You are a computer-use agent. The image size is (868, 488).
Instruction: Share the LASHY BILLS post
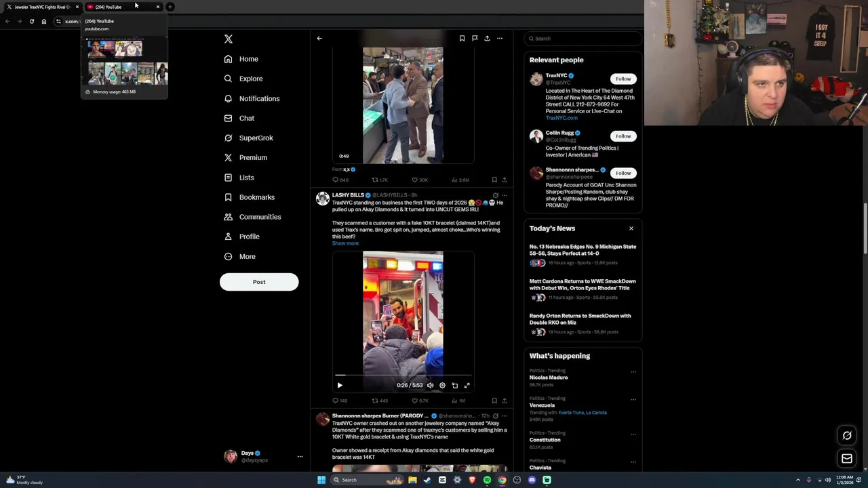click(505, 401)
